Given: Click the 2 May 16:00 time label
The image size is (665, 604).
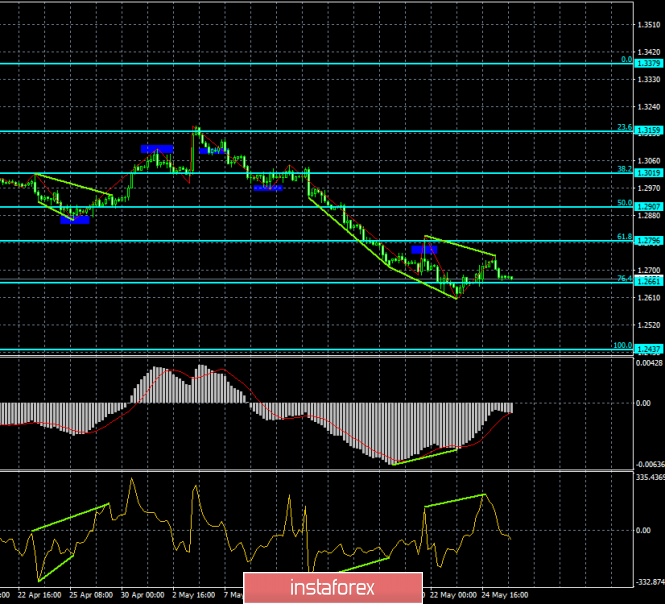Looking at the screenshot, I should (x=194, y=595).
